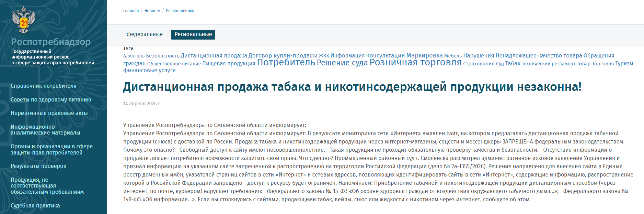Image resolution: width=644 pixels, height=214 pixels.
Task: Select the Дистанционная продажа tag
Action: pyautogui.click(x=214, y=56)
